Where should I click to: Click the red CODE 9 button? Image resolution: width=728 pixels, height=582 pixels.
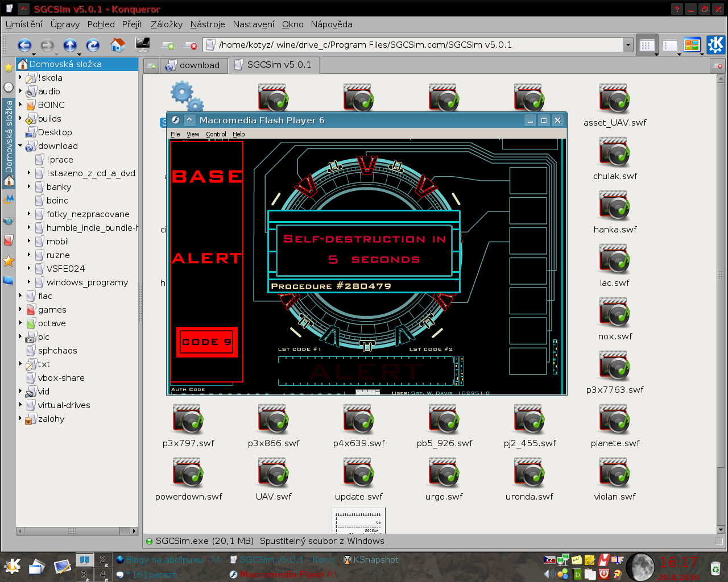[206, 342]
